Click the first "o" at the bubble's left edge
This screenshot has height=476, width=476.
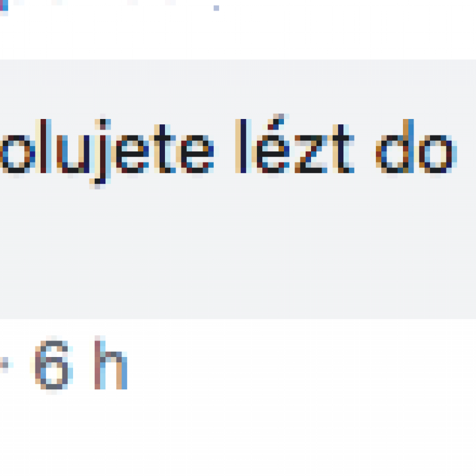16,154
